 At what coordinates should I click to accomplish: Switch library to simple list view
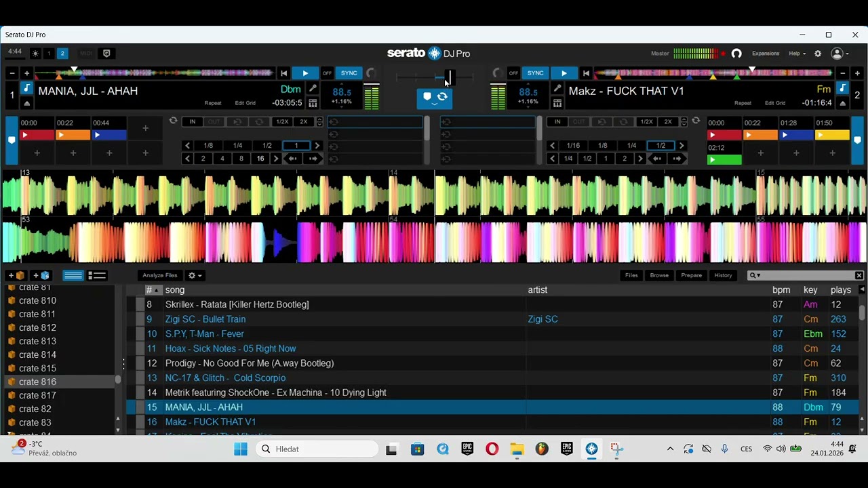coord(73,275)
